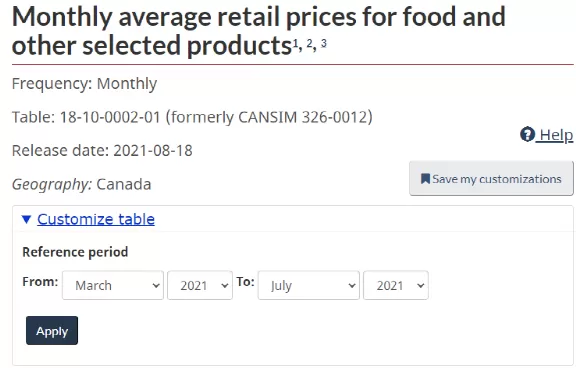Open the From month dropdown showing March
Screen dimensions: 576x368
pyautogui.click(x=113, y=285)
